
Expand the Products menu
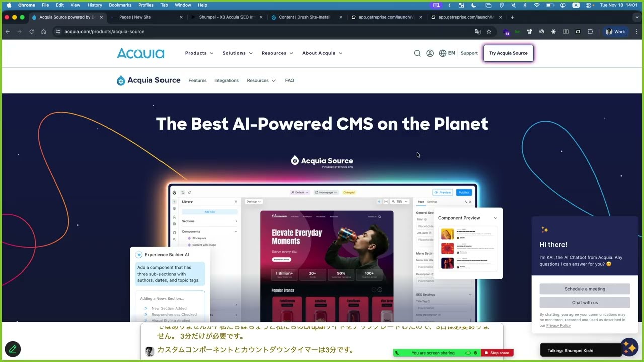click(199, 53)
